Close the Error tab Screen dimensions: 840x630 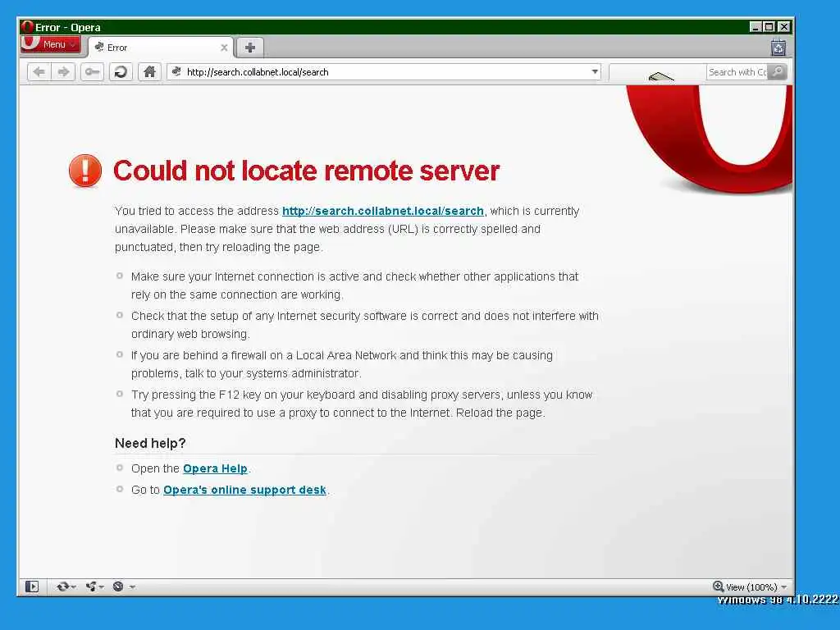pyautogui.click(x=224, y=48)
